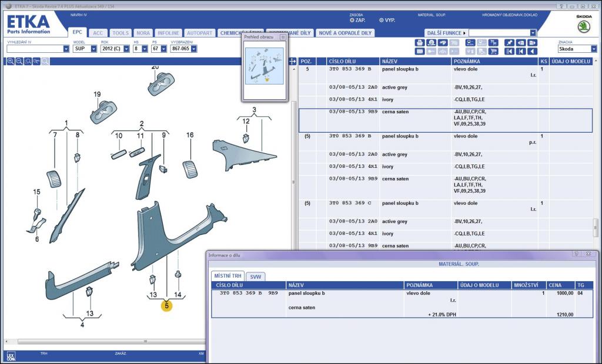Open the Nové a odpadlé díly tab
Screen dimensions: 602x364
[345, 33]
